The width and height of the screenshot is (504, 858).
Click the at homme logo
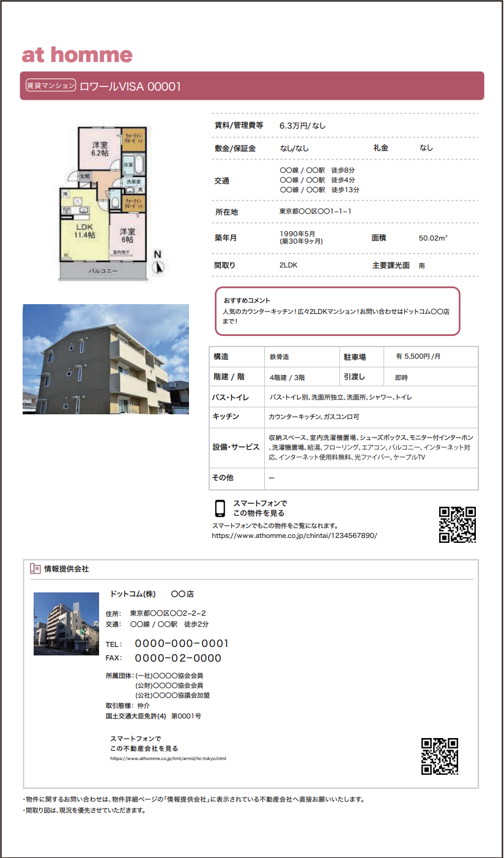[x=77, y=55]
